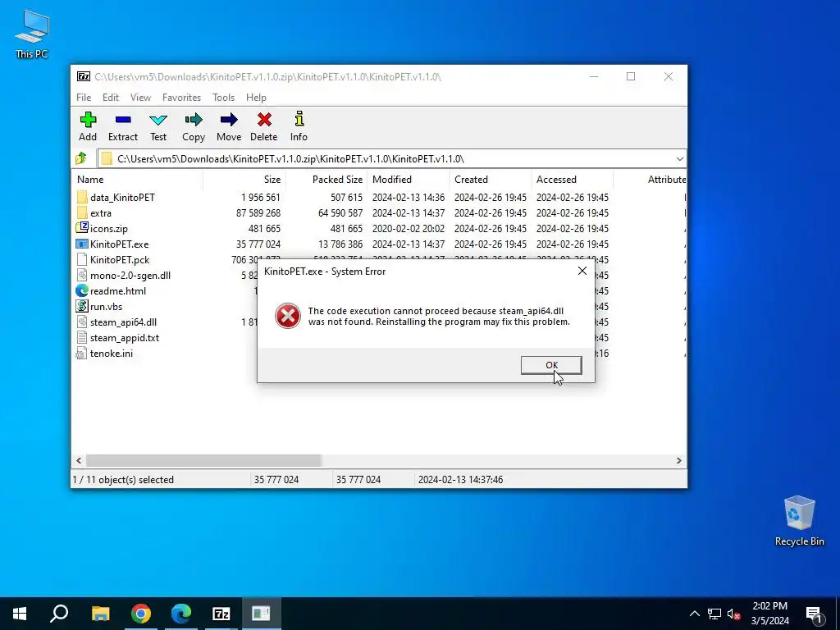Open the Help menu
The height and width of the screenshot is (630, 840).
(x=256, y=98)
